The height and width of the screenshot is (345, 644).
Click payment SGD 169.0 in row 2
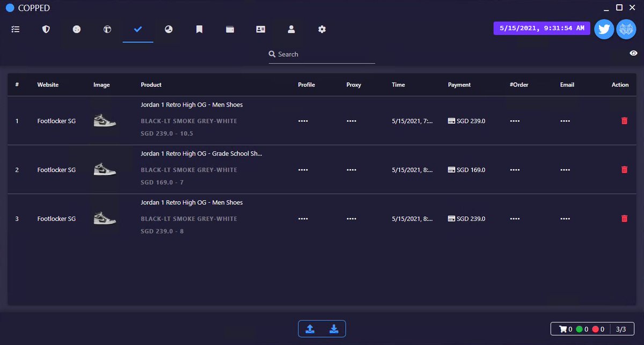pos(466,170)
